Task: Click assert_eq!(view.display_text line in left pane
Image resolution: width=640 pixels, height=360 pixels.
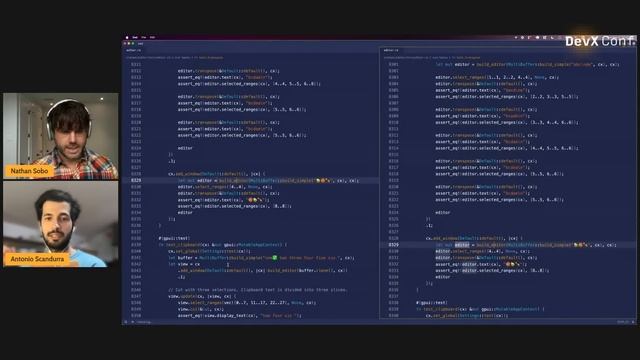Action: [240, 316]
